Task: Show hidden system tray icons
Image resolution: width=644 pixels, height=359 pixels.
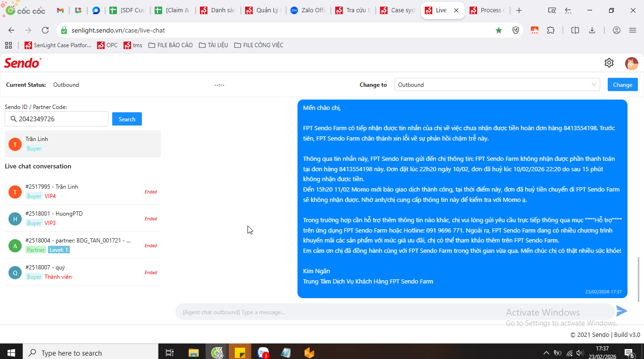Action: coord(546,353)
